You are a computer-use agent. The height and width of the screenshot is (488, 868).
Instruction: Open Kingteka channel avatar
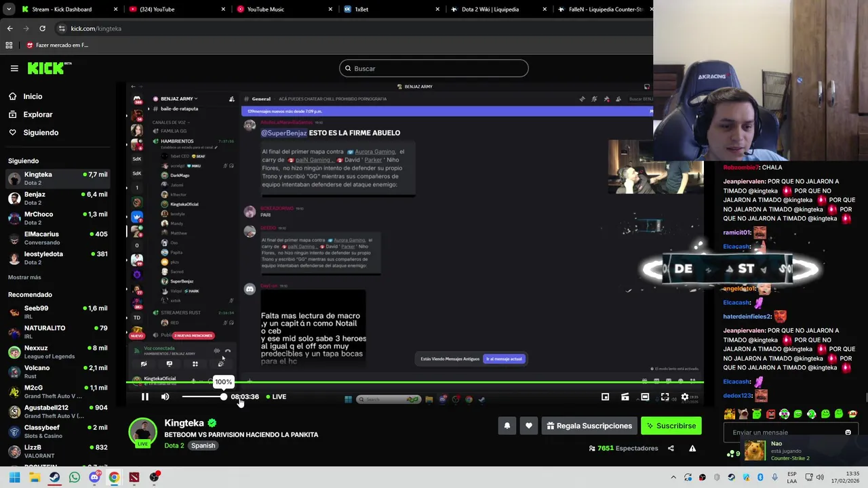(142, 432)
